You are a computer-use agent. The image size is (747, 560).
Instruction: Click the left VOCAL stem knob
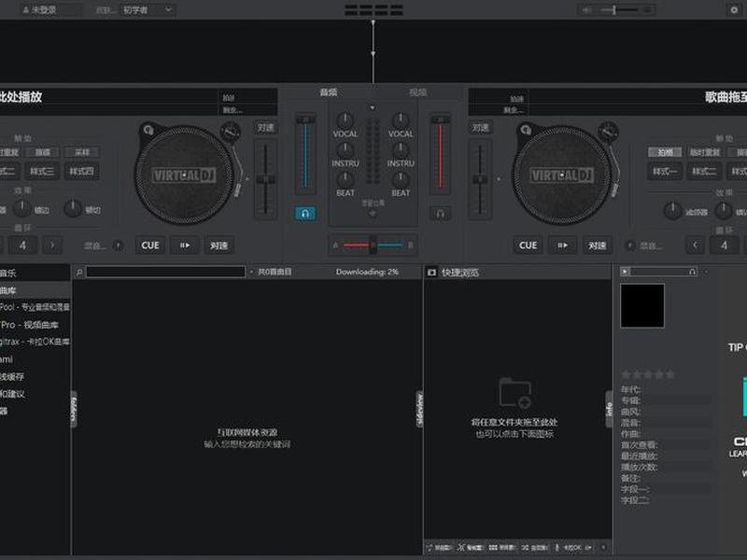coord(345,120)
